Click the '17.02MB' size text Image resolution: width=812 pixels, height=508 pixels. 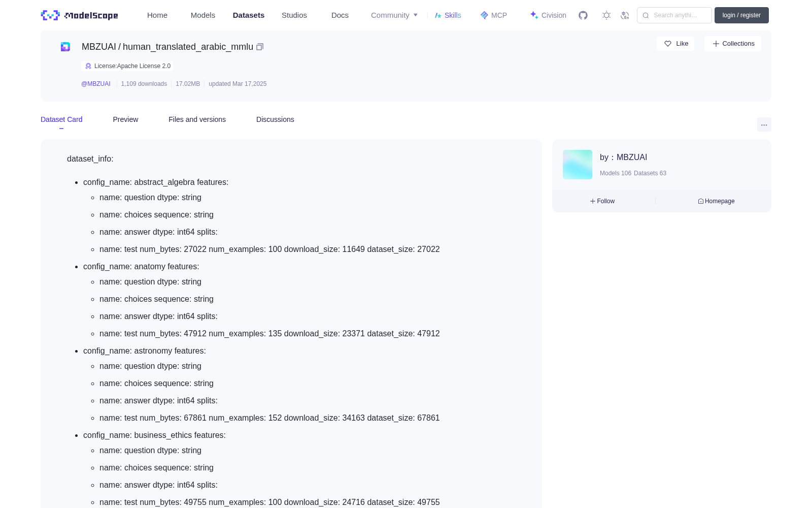[188, 84]
